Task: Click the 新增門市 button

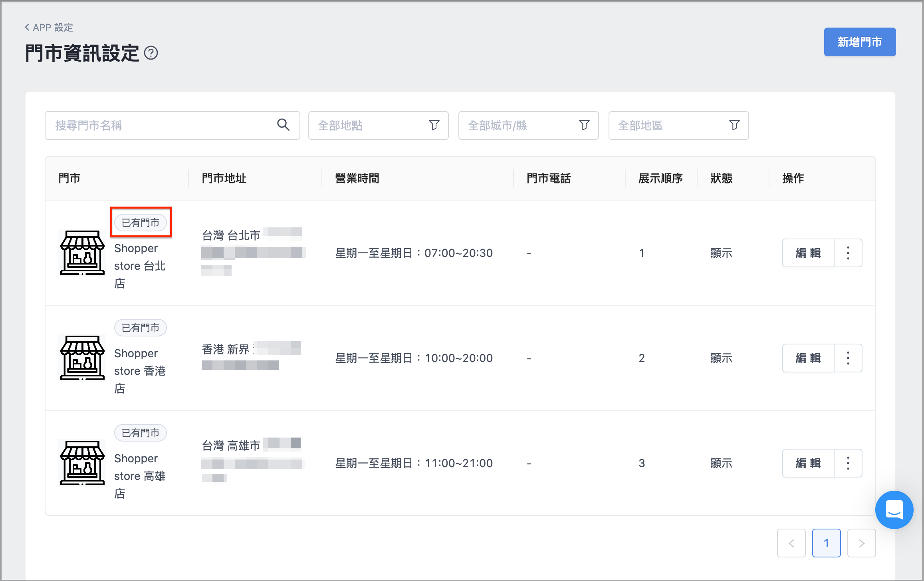Action: [x=860, y=42]
